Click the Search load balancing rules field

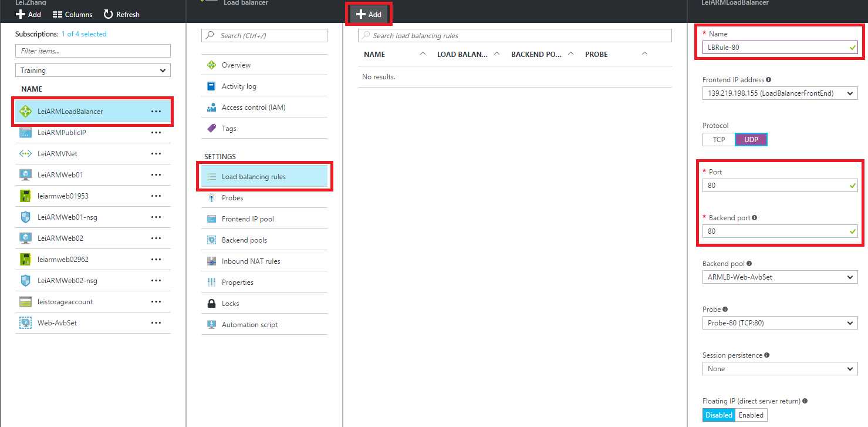click(515, 36)
